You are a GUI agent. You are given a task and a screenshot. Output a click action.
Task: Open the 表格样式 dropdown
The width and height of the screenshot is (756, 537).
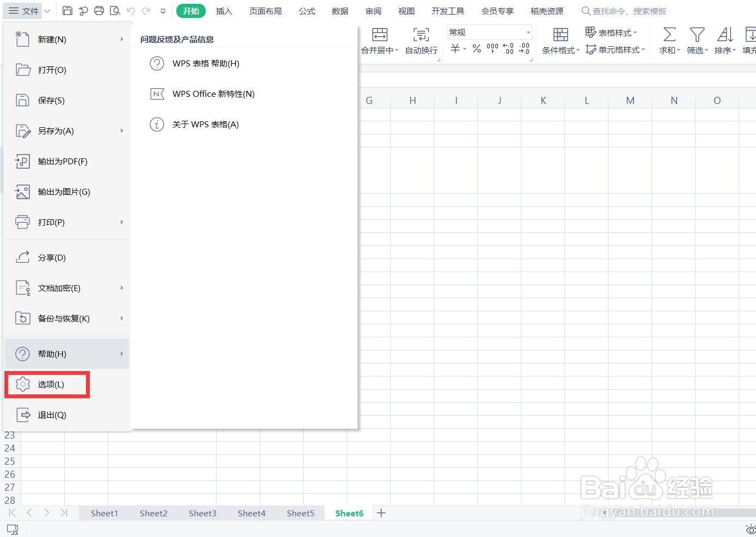click(611, 33)
